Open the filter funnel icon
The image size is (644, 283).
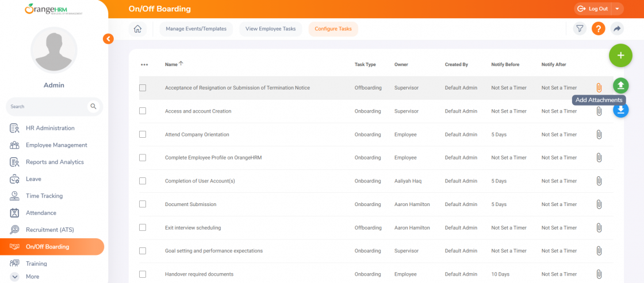[x=580, y=29]
